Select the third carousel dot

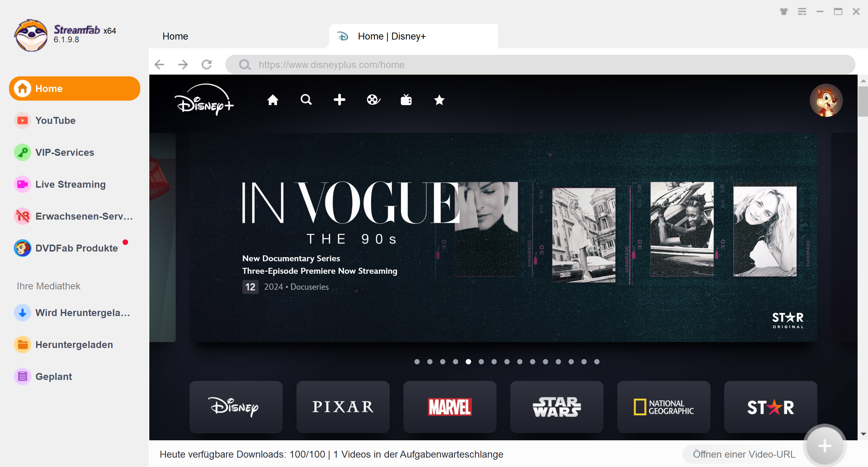[443, 362]
